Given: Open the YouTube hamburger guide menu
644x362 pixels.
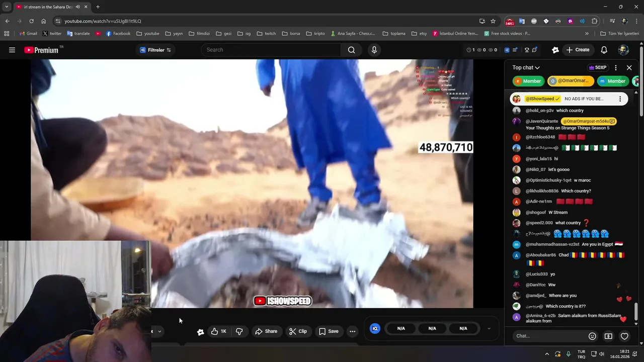Looking at the screenshot, I should pos(12,50).
